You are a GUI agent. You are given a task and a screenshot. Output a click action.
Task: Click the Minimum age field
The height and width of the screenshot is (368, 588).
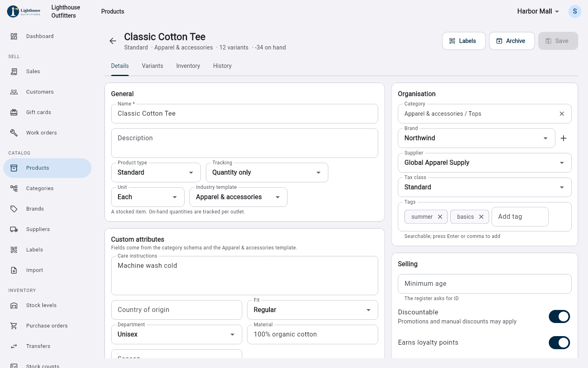click(485, 284)
